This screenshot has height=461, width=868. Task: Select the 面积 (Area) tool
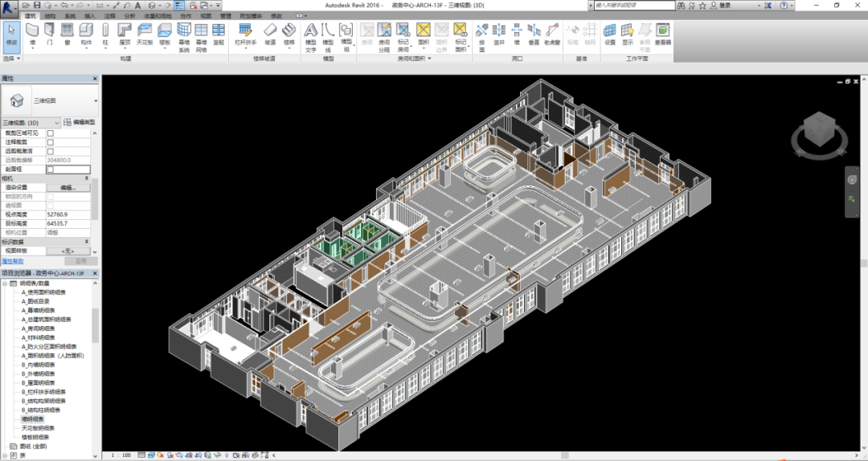424,35
